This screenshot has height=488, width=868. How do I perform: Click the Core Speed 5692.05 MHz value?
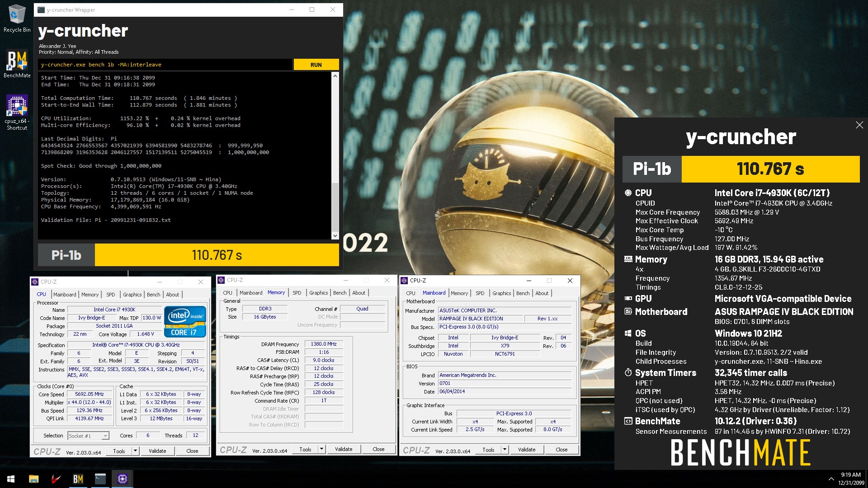[90, 394]
